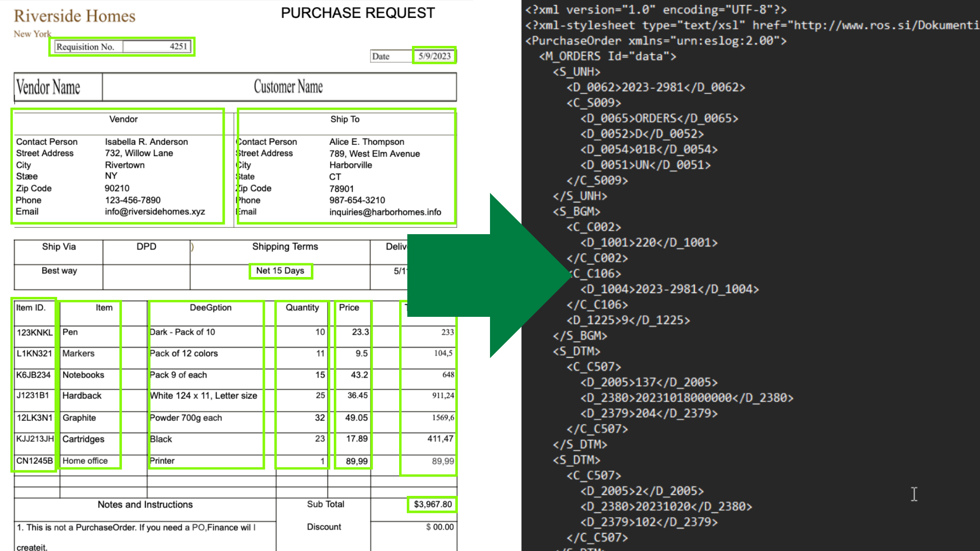The height and width of the screenshot is (551, 980).
Task: Click the Riverside Homes logo text
Action: (x=75, y=16)
